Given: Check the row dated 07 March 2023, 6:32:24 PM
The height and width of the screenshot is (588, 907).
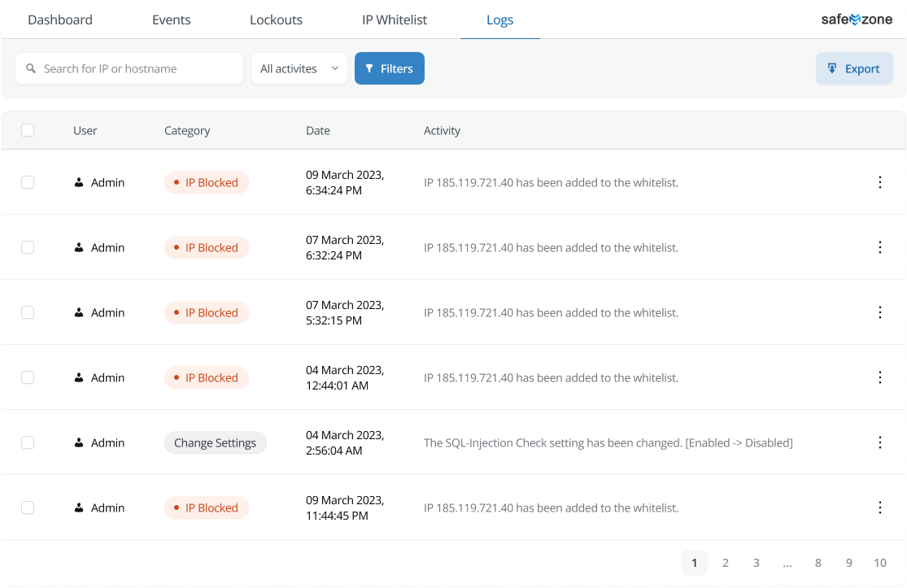Looking at the screenshot, I should [28, 247].
